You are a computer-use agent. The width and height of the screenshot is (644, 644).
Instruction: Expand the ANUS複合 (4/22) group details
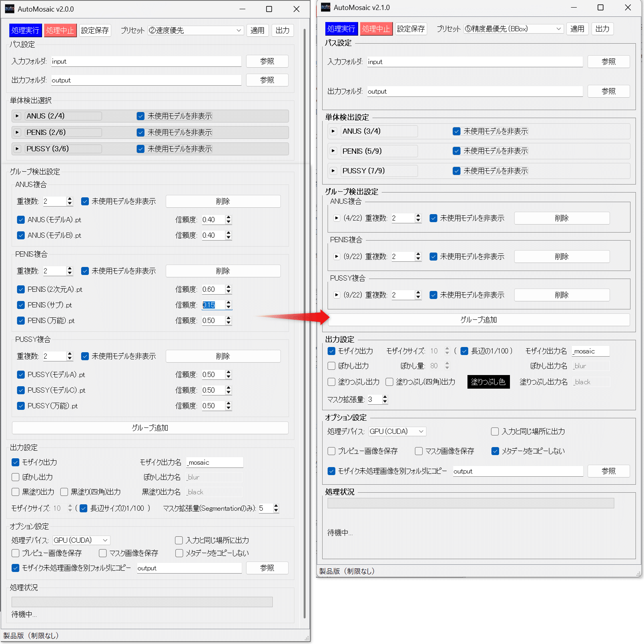coord(337,218)
